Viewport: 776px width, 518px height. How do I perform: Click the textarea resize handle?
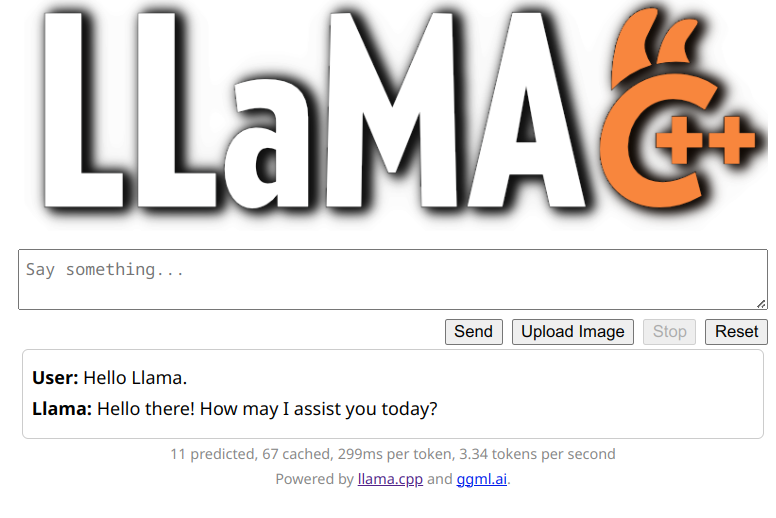(761, 303)
